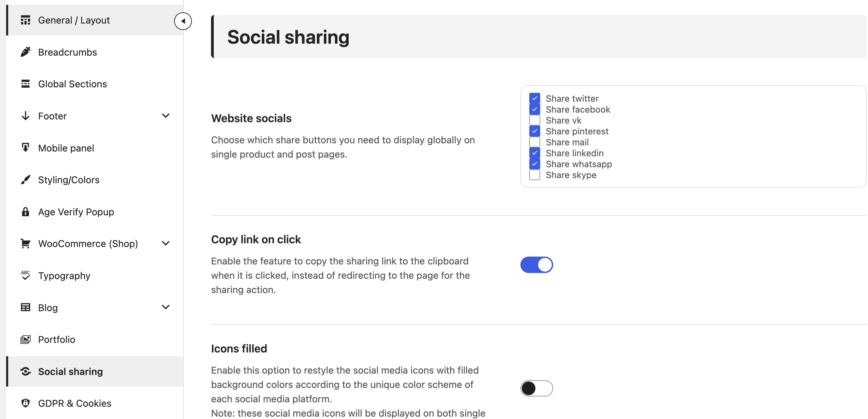868x419 pixels.
Task: Collapse sidebar with the round arrow button
Action: (x=183, y=21)
